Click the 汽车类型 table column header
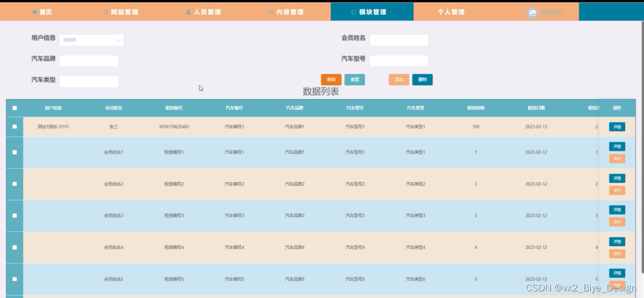This screenshot has height=298, width=644. point(415,108)
